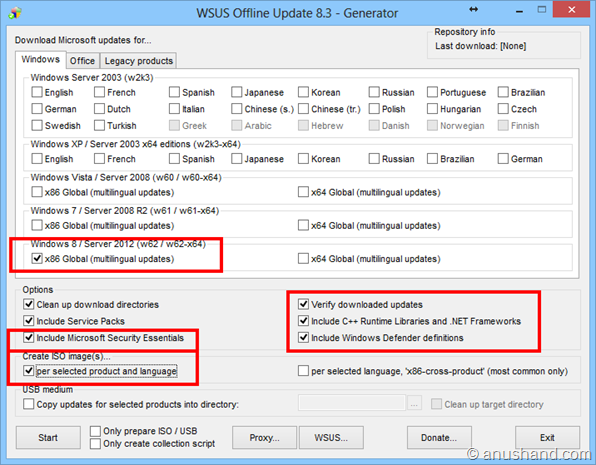596x465 pixels.
Task: Enable the Dutch checkbox
Action: tap(99, 109)
